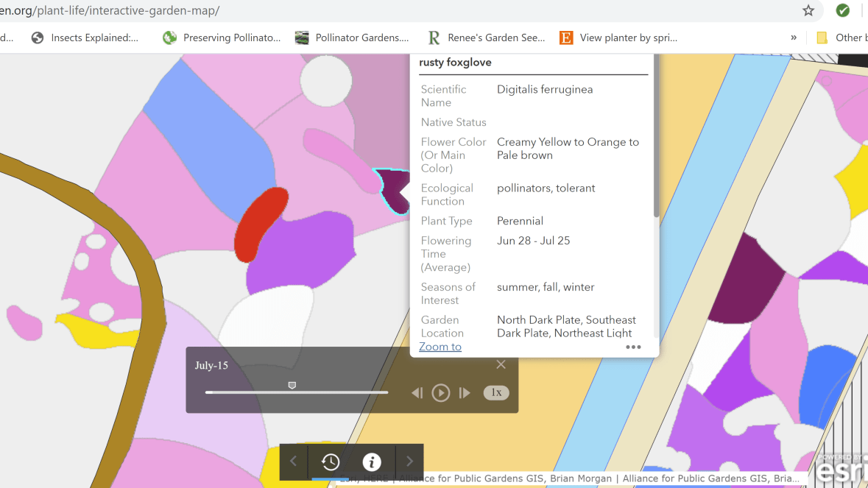Screen dimensions: 868x488
Task: Click the play button on time slider
Action: (440, 393)
